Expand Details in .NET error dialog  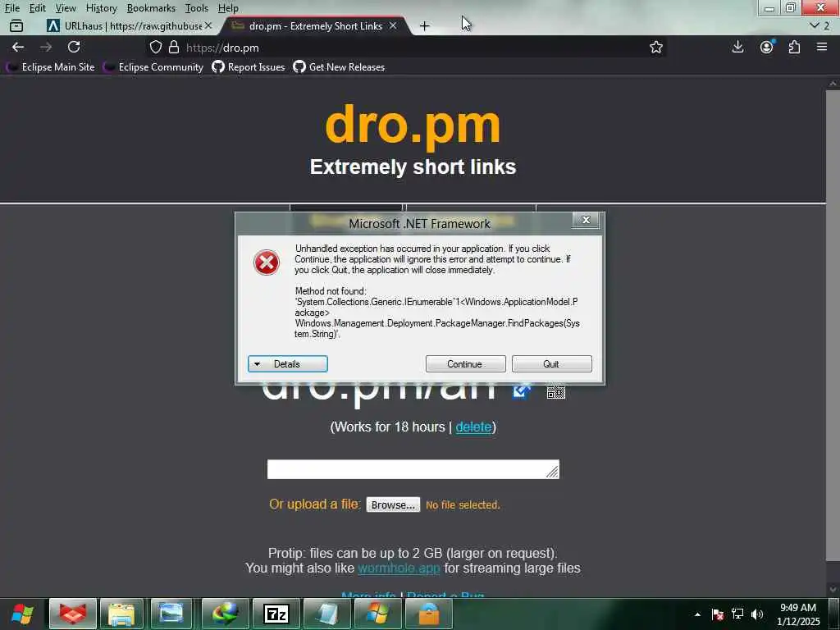click(x=287, y=363)
